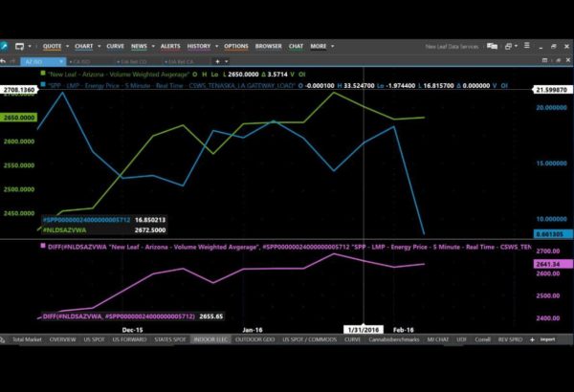
Task: Open the OPTIONS menu
Action: (235, 46)
